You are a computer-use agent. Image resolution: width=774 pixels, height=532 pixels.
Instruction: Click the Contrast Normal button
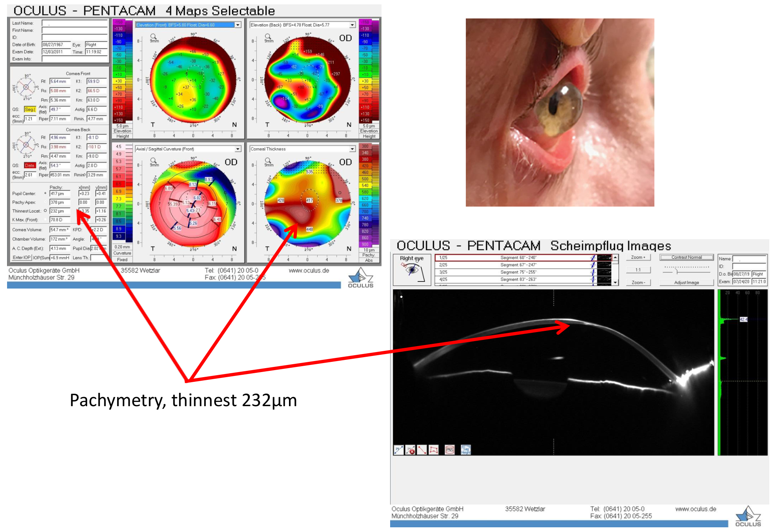687,258
